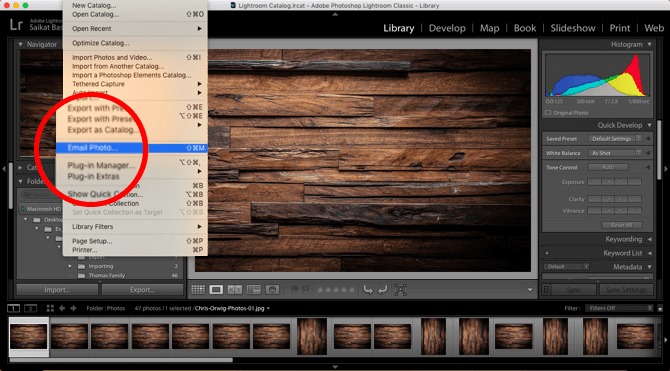
Task: Add keyword with plus icon in Keyword List
Action: tap(547, 253)
